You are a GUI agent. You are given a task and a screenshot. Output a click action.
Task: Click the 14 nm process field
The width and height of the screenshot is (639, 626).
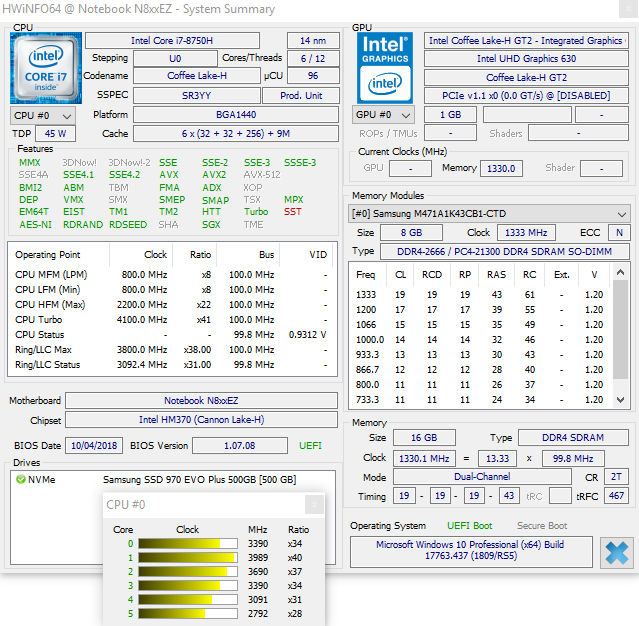pos(313,41)
